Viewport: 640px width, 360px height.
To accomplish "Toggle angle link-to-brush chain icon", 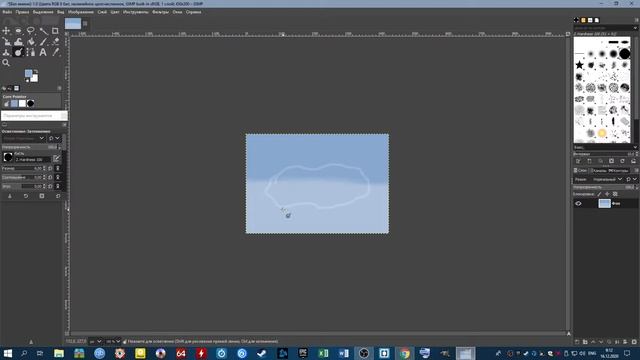I will click(58, 186).
